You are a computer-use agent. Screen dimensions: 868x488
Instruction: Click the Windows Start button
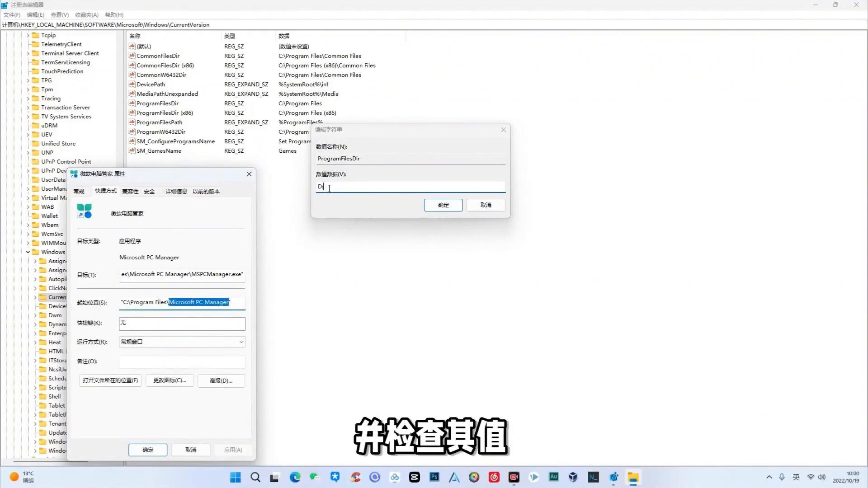point(235,477)
